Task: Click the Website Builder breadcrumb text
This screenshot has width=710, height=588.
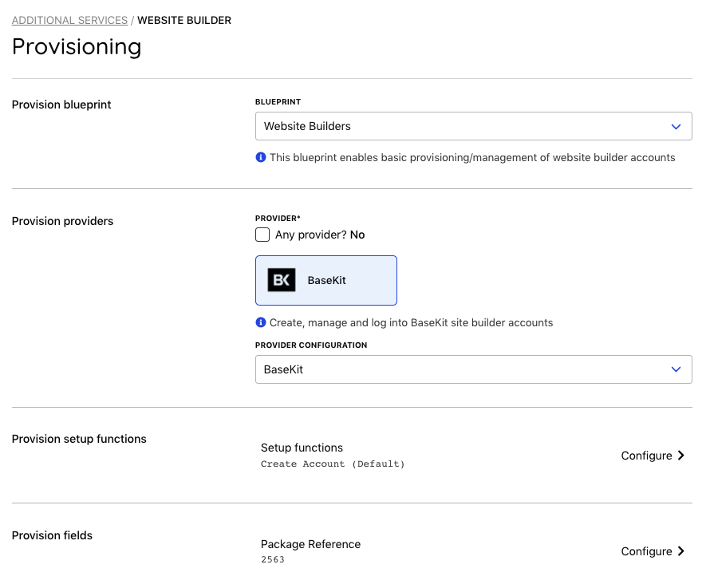Action: 184,21
